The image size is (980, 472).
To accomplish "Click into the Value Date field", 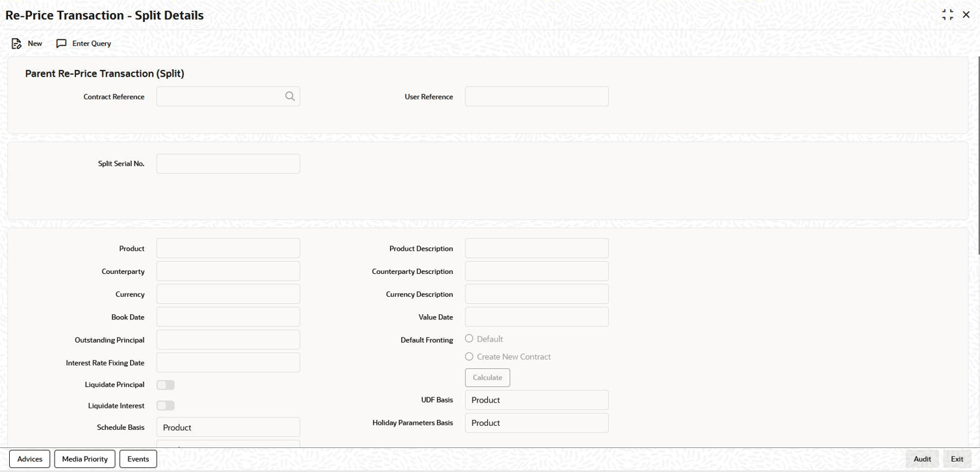I will pyautogui.click(x=537, y=317).
